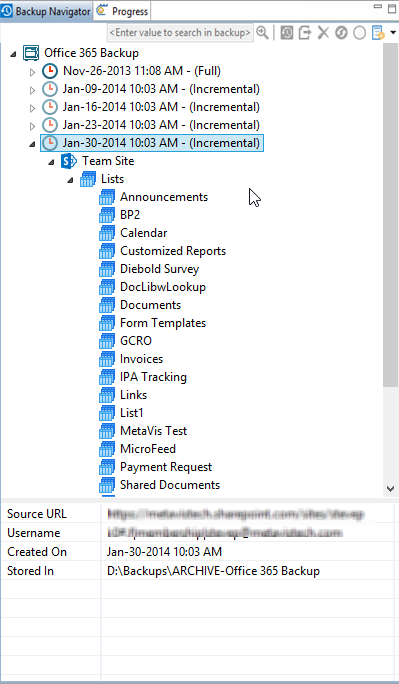Collapse the Lists node
The height and width of the screenshot is (684, 399).
[x=71, y=180]
